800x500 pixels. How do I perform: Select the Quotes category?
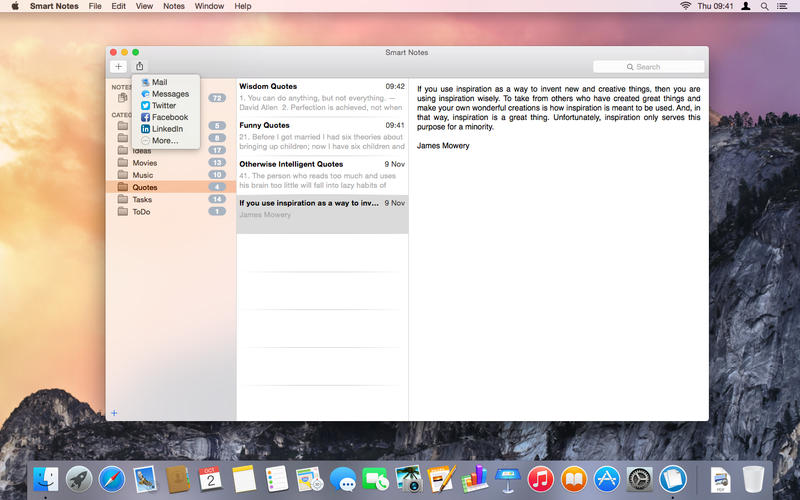(x=171, y=187)
